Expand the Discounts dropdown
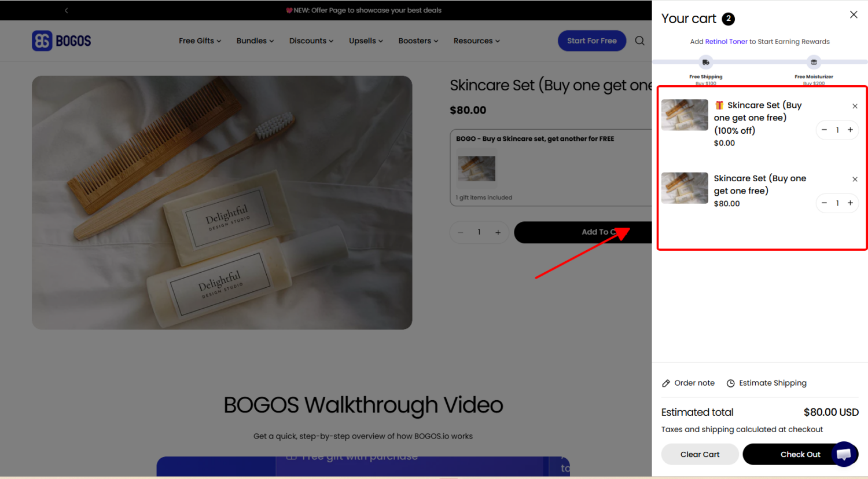Viewport: 868px width, 479px height. 311,41
